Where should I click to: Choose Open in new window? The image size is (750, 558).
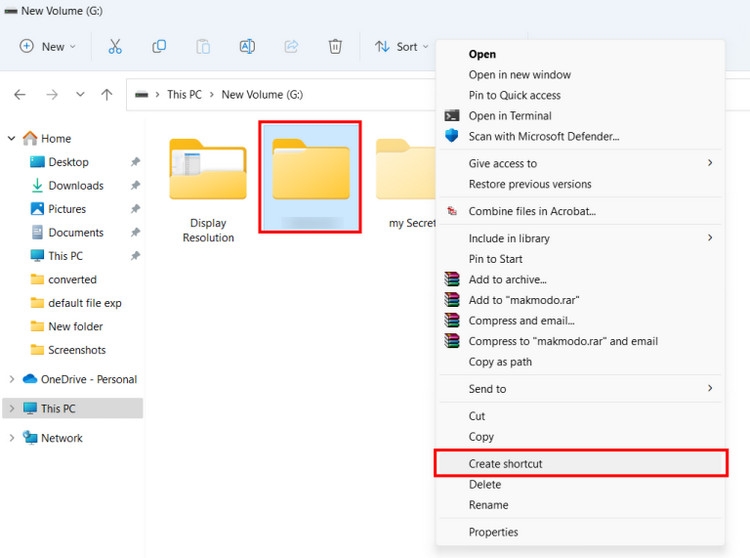click(x=580, y=75)
